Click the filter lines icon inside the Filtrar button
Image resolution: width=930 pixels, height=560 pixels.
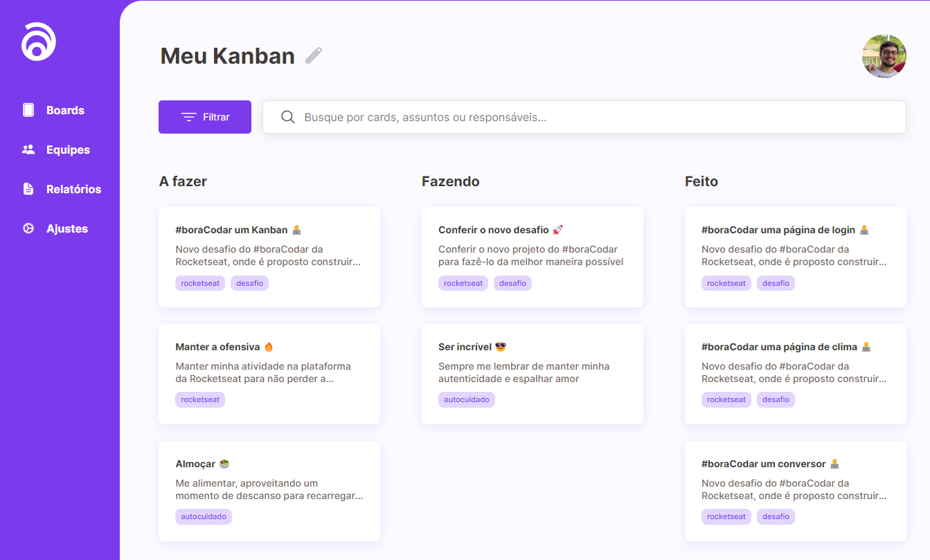(188, 116)
